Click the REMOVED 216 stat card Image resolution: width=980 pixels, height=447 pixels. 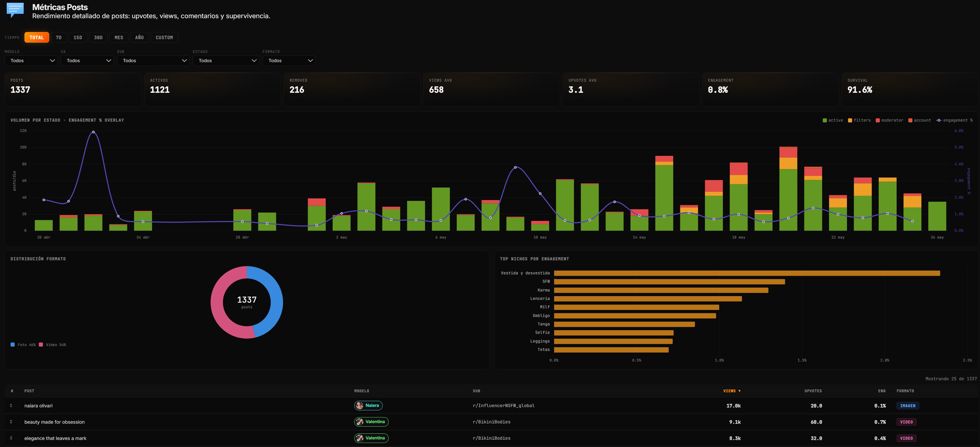[352, 89]
